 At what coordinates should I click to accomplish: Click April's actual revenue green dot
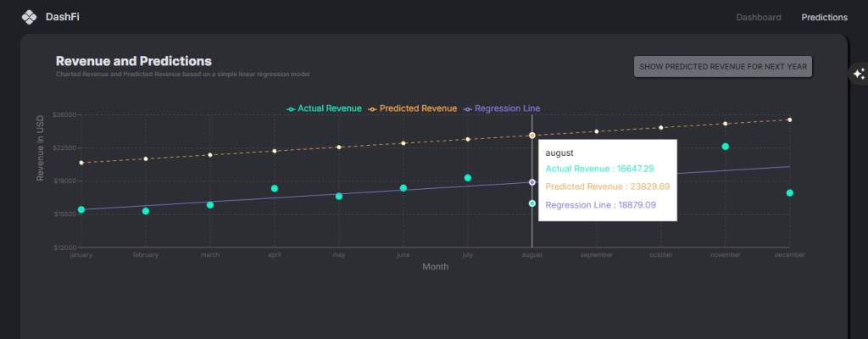point(275,188)
